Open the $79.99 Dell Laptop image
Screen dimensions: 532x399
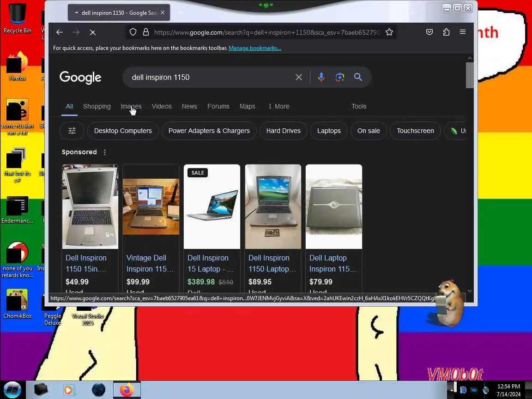(334, 206)
